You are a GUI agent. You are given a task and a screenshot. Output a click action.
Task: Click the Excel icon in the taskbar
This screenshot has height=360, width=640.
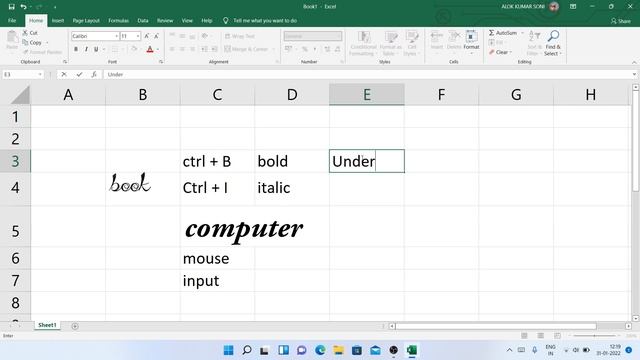coord(412,350)
